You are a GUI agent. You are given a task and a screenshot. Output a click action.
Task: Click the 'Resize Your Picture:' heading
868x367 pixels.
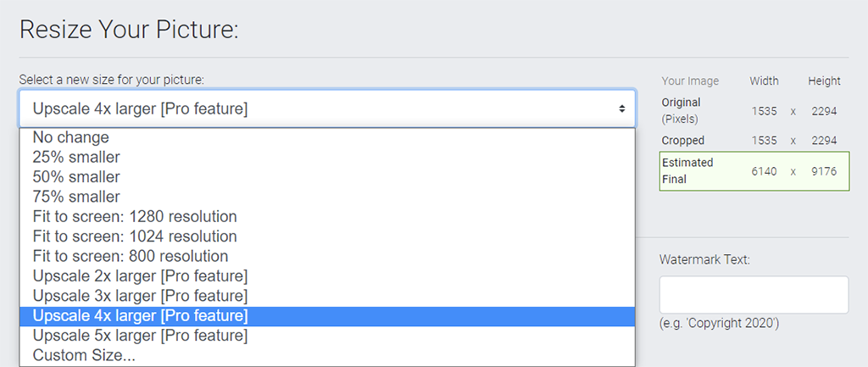coord(129,30)
